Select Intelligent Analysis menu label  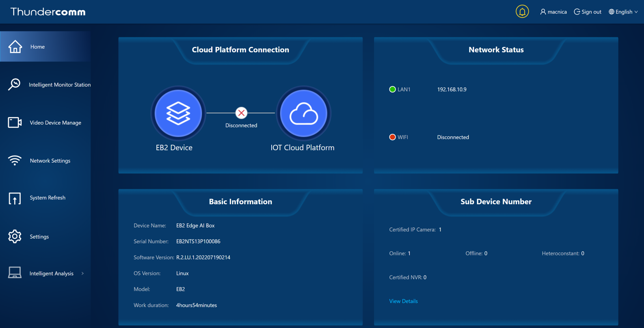coord(52,274)
